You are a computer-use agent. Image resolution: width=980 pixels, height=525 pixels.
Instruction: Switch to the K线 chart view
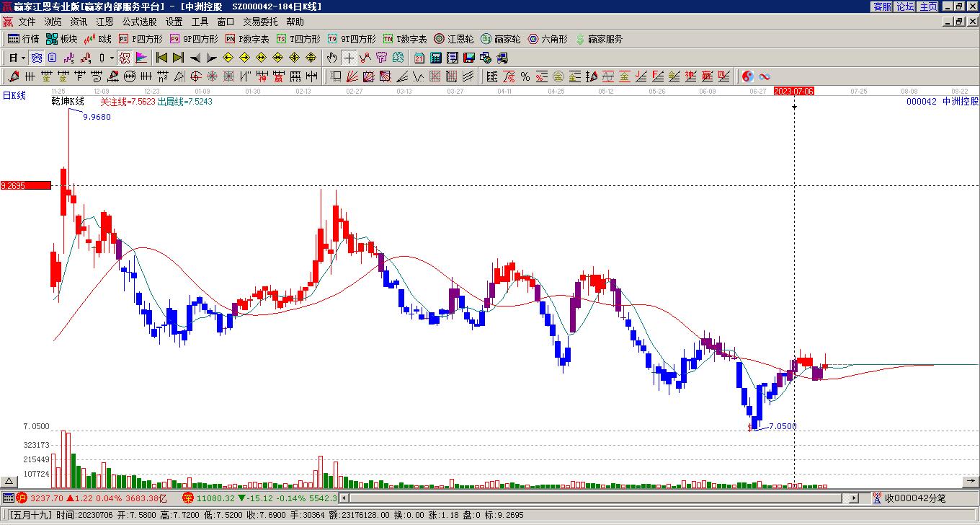point(98,39)
